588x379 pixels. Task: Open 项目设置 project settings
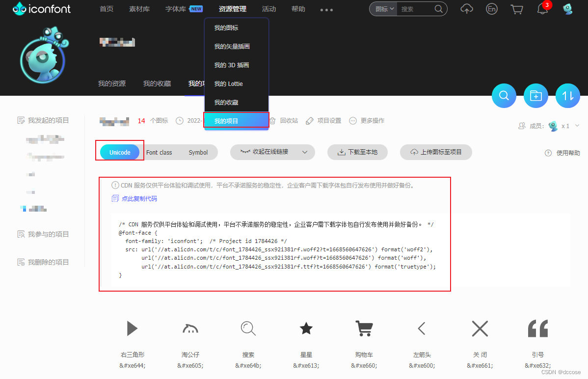323,120
